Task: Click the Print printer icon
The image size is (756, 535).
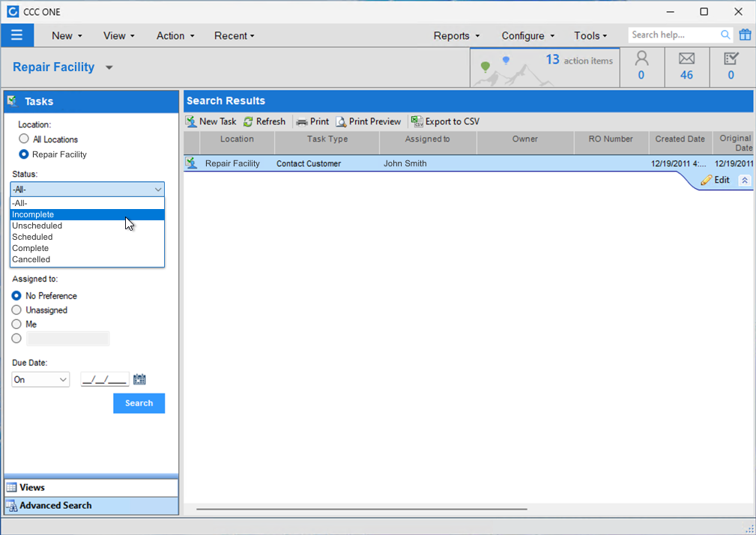Action: point(302,122)
